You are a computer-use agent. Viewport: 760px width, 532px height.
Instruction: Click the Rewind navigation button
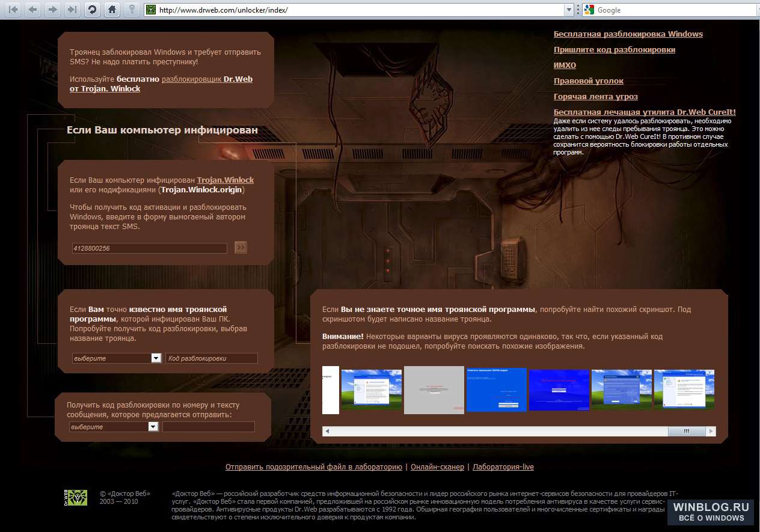coord(13,9)
